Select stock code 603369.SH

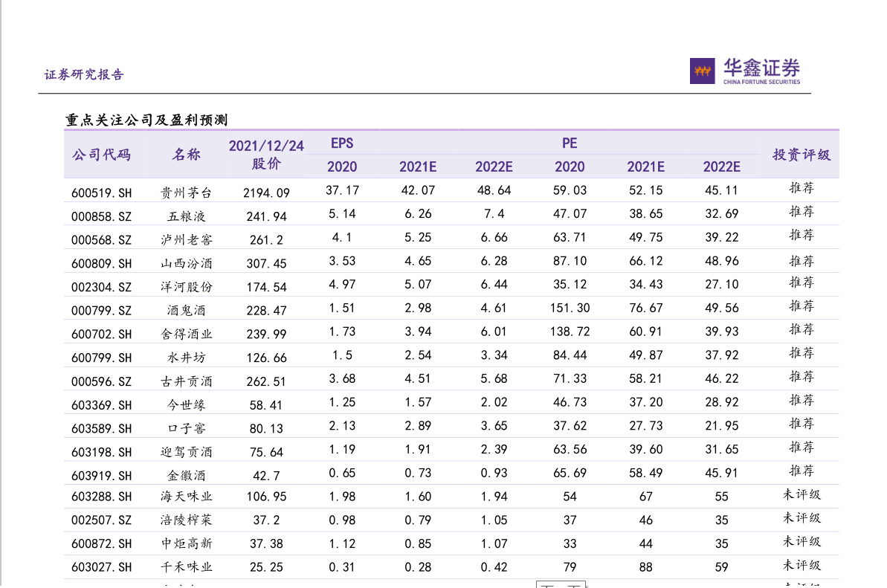click(101, 405)
